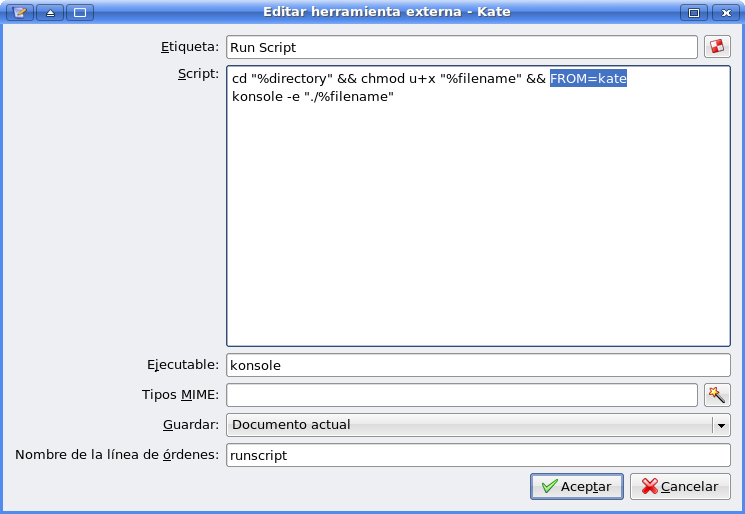Focus the command line name field 'runscript'
This screenshot has height=514, width=745.
[x=478, y=455]
